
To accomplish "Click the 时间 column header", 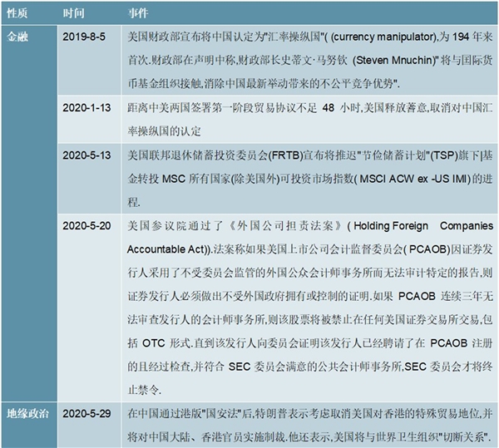I will [73, 13].
